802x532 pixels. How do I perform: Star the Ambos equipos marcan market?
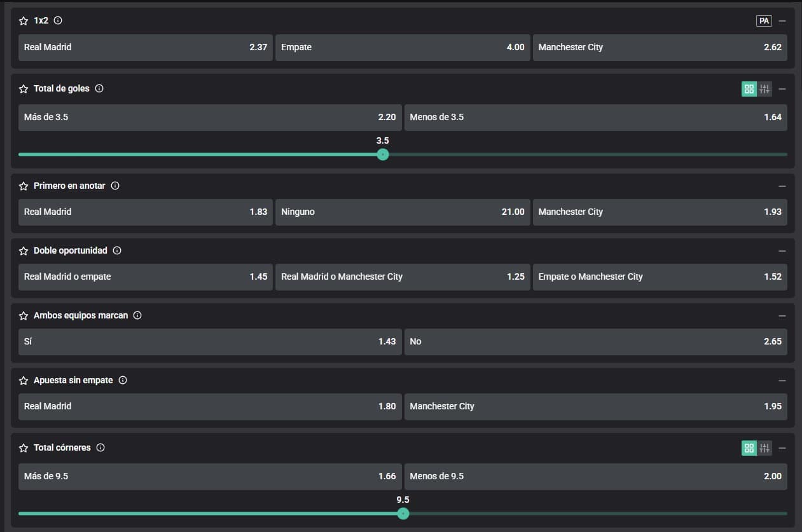(x=24, y=316)
